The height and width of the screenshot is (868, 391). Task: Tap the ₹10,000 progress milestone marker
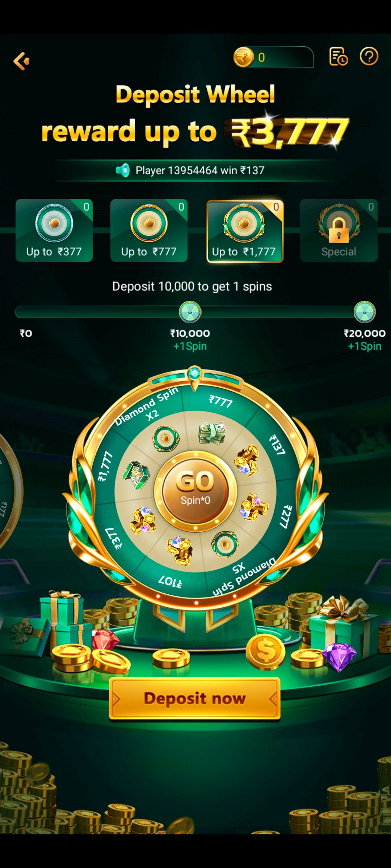190,312
